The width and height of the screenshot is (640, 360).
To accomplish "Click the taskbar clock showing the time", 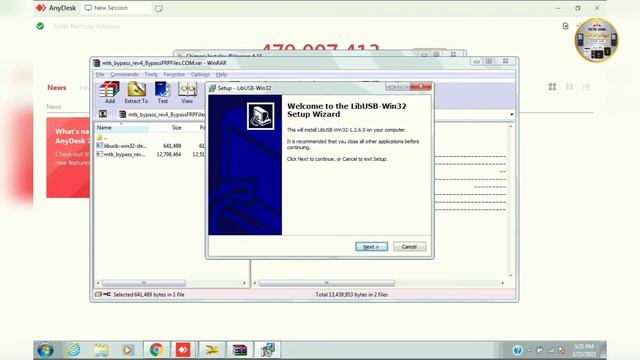I will pos(584,350).
